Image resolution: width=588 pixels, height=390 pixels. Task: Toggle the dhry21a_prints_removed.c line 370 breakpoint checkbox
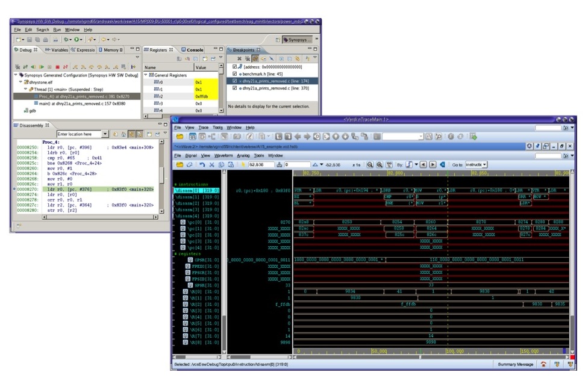[x=235, y=88]
